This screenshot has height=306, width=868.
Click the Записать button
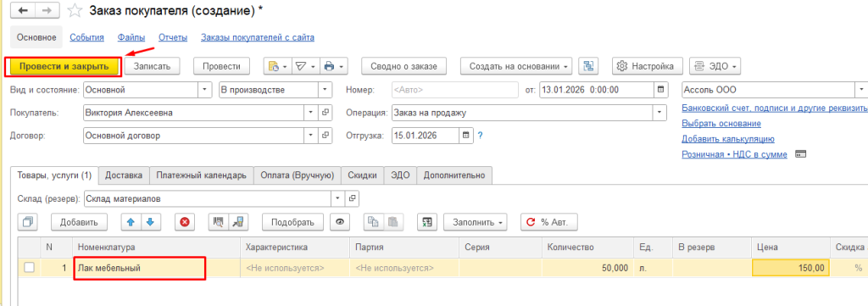(152, 66)
